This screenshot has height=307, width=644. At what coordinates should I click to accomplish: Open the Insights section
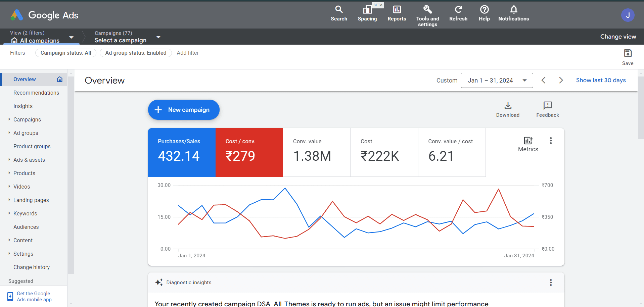[x=23, y=106]
